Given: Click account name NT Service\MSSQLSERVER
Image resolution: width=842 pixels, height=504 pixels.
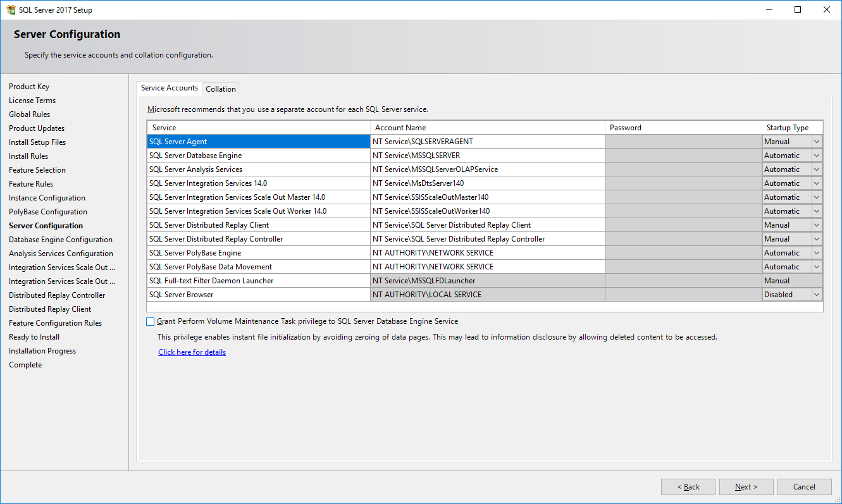Looking at the screenshot, I should coord(488,156).
